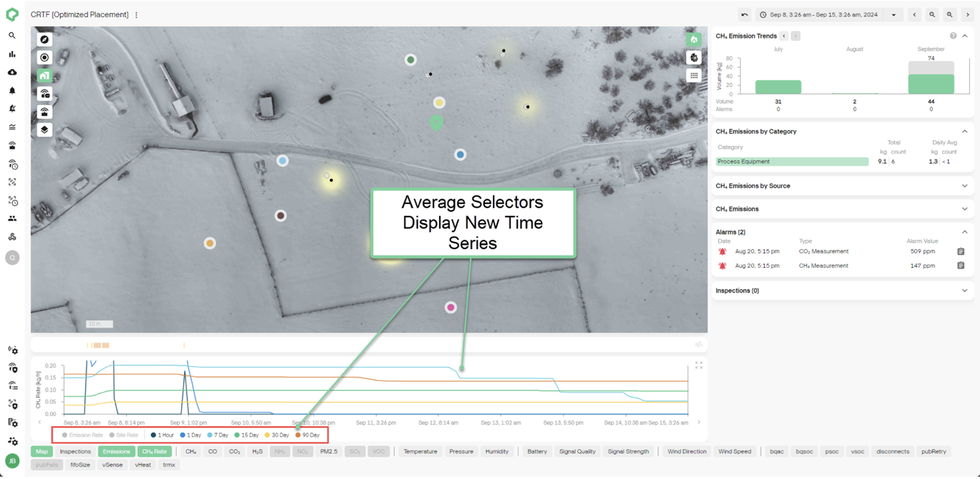Select the CH₄ Rate chip
980x479 pixels.
coord(154,451)
